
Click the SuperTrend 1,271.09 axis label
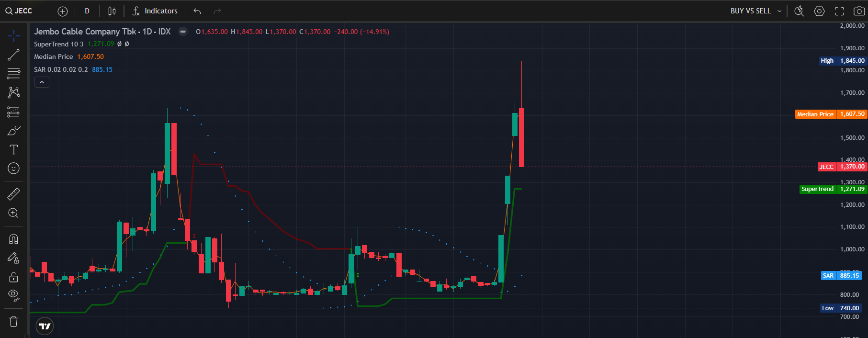tap(834, 189)
